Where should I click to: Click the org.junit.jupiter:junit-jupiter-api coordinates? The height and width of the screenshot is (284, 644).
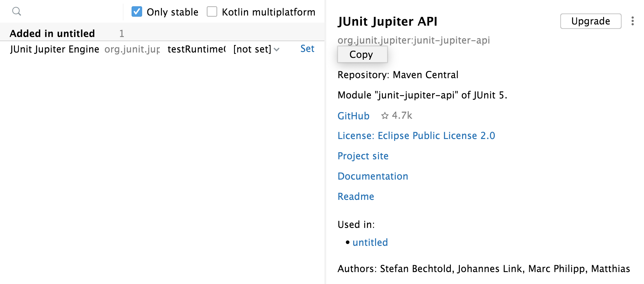414,40
